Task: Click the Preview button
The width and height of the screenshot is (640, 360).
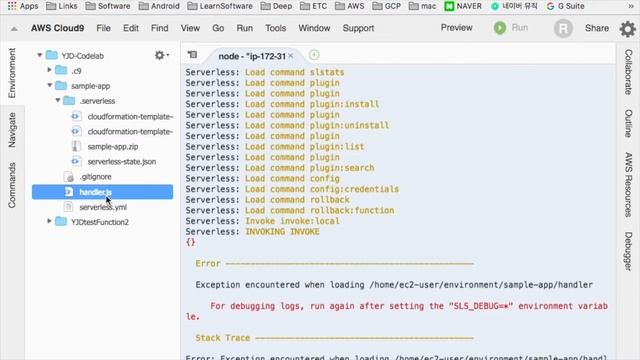Action: 456,28
